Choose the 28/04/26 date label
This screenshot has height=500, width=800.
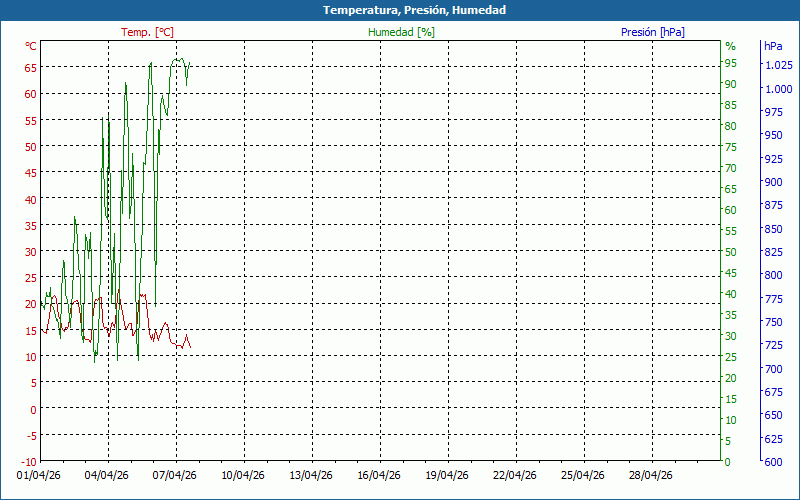[x=650, y=476]
